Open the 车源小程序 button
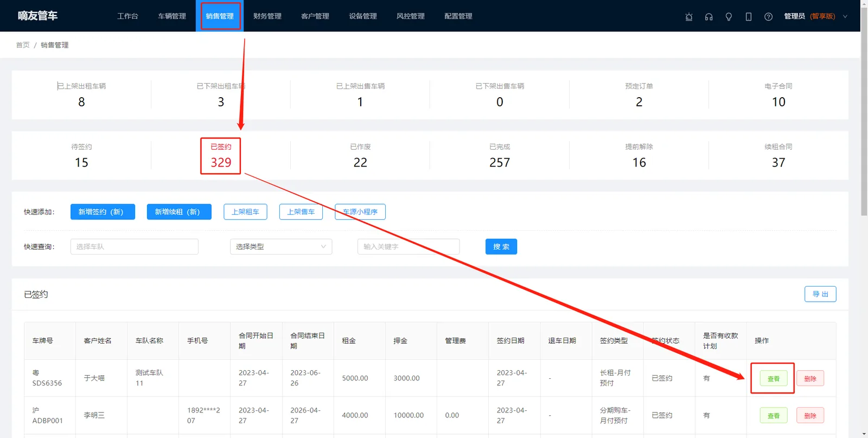 click(x=360, y=212)
